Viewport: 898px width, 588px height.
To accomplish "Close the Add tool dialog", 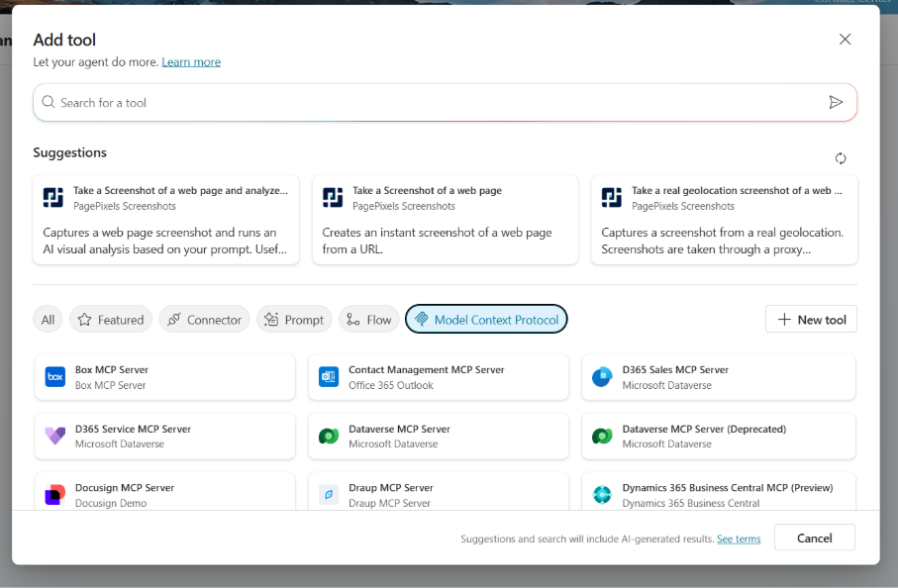I will [x=845, y=40].
